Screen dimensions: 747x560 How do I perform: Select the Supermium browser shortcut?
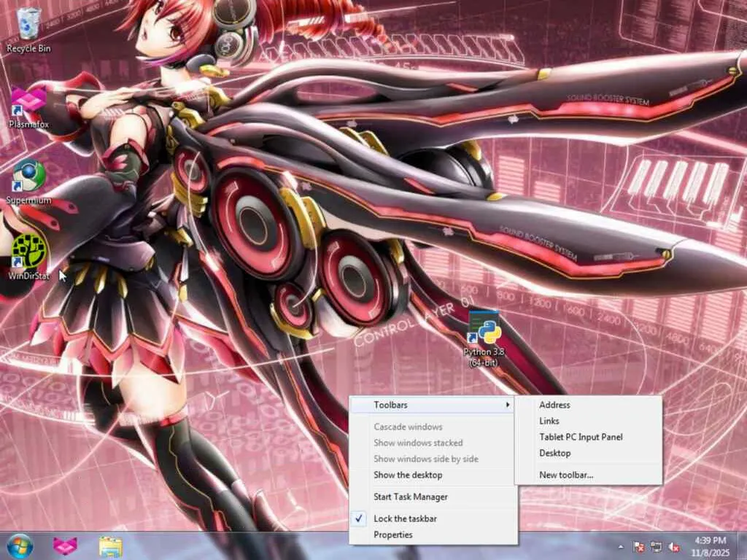[x=28, y=183]
